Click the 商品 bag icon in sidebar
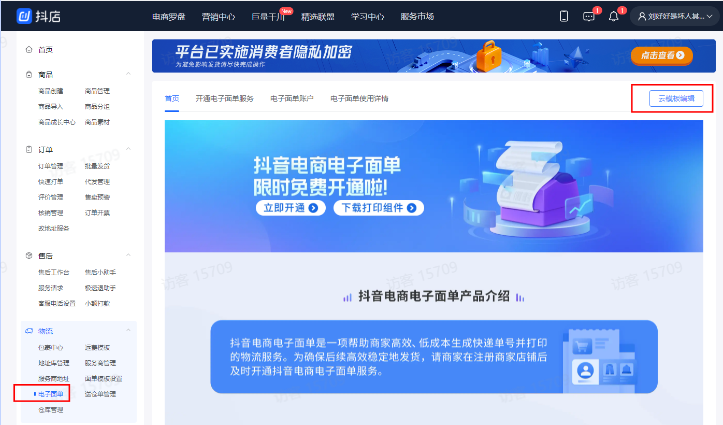 pyautogui.click(x=29, y=74)
